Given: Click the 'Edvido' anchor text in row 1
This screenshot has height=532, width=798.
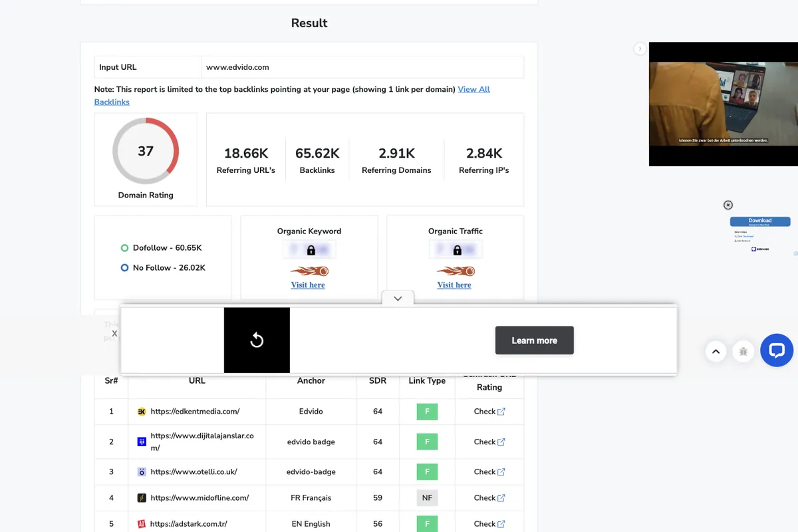Looking at the screenshot, I should [x=311, y=412].
